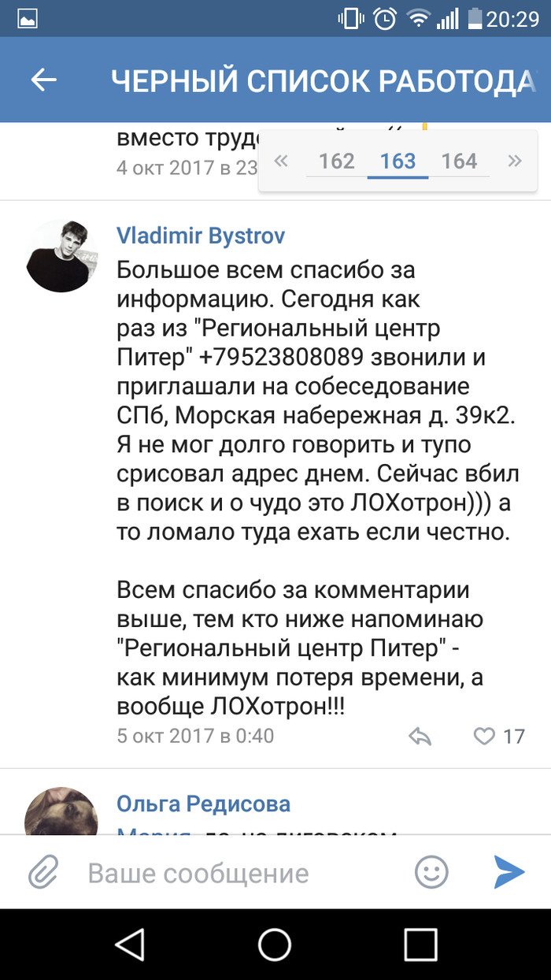Go to page 162

point(336,161)
